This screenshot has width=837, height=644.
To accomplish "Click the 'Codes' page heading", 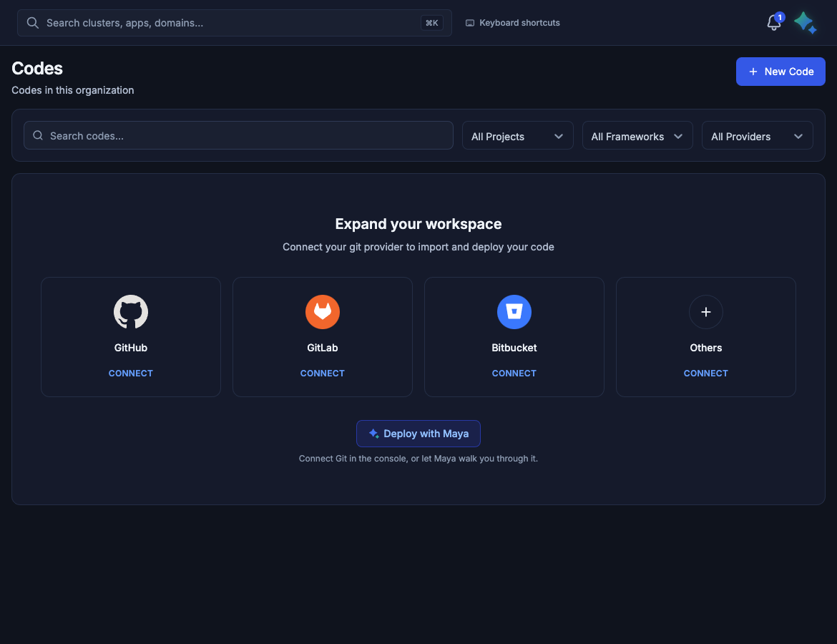I will 37,69.
